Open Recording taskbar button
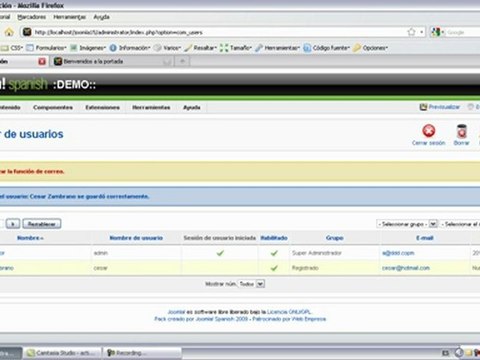This screenshot has width=480, height=360. [x=142, y=353]
